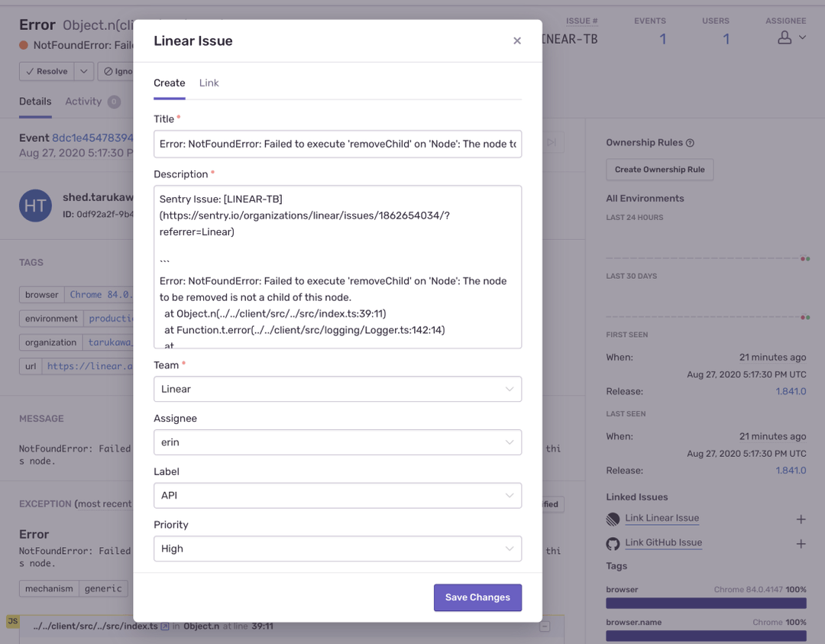Click the Title input field
This screenshot has width=825, height=644.
click(337, 144)
